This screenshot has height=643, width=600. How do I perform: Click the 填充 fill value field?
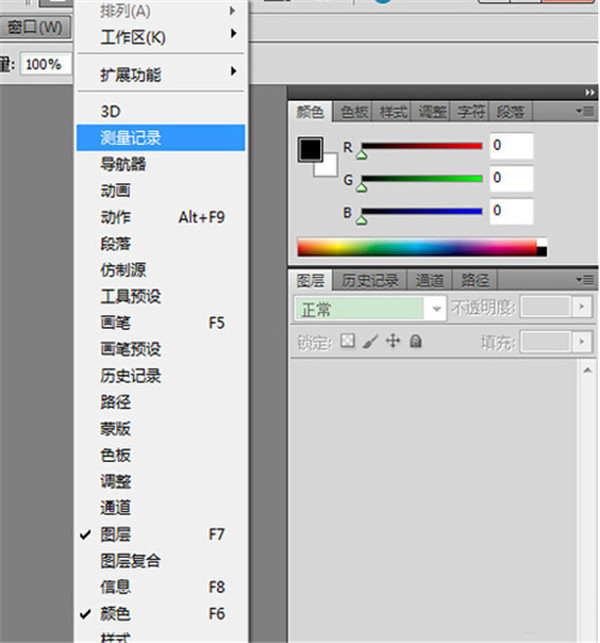point(545,342)
